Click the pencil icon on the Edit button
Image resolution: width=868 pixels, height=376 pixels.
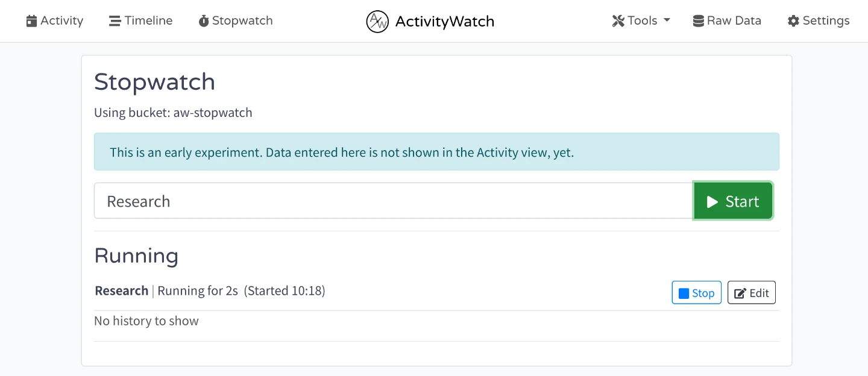pos(740,293)
